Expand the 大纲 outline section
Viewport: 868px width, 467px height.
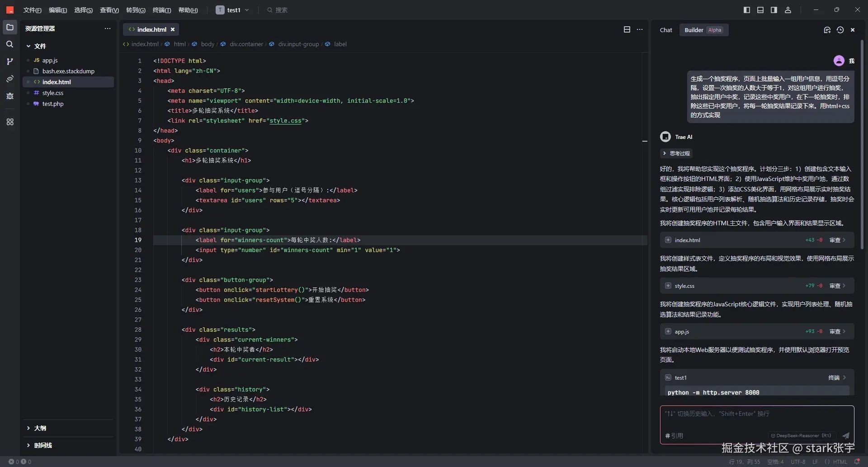(x=40, y=428)
